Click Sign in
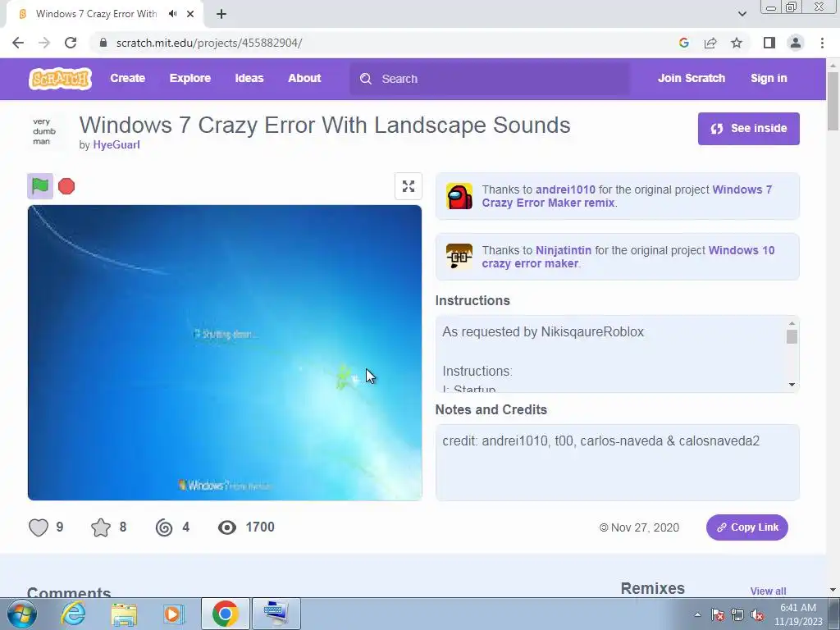Screen dimensions: 840x630 [769, 78]
